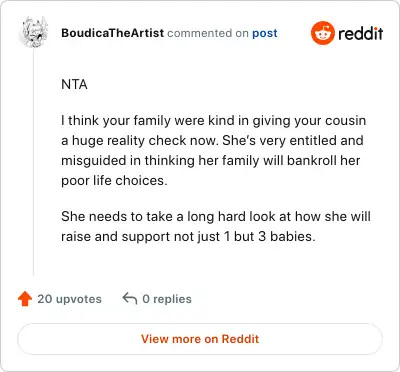This screenshot has height=372, width=400.
Task: Open BoudicaTheArtist's user profile name
Action: coord(113,33)
